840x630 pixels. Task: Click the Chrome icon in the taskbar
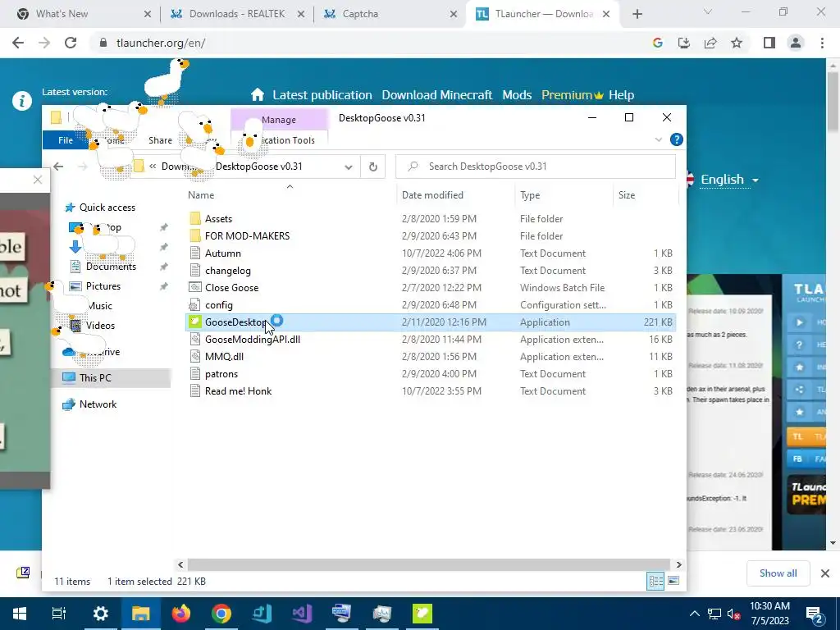click(x=221, y=614)
